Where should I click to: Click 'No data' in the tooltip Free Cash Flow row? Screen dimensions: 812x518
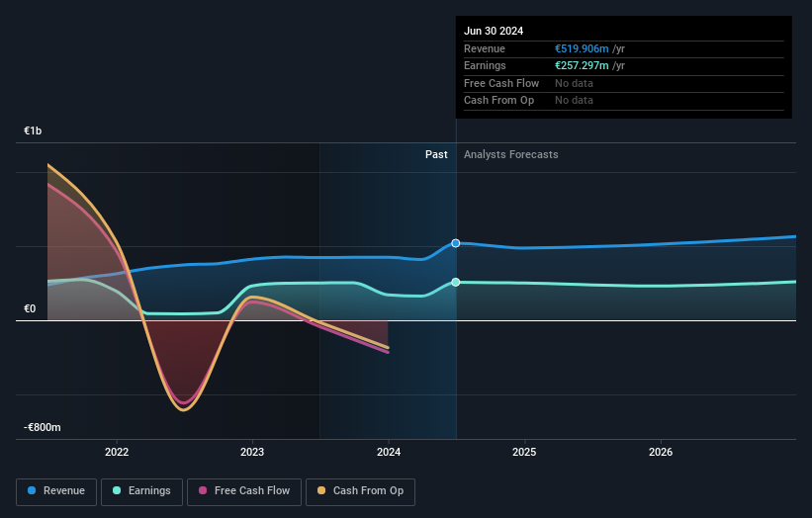pos(574,83)
